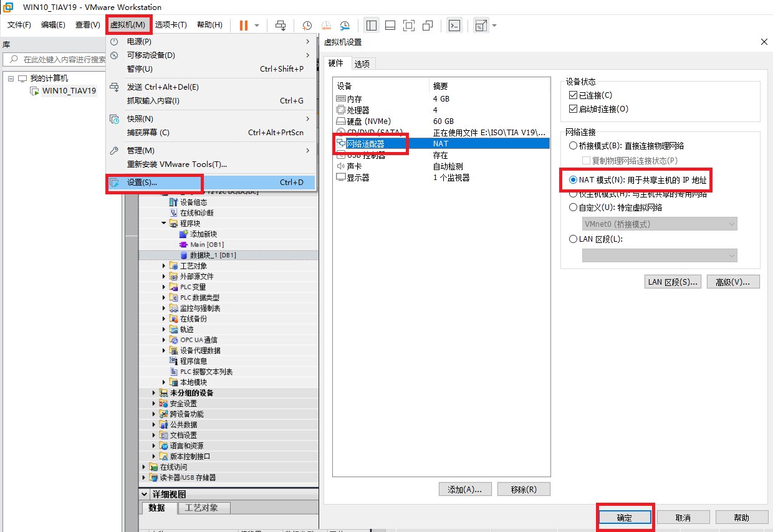Image resolution: width=773 pixels, height=532 pixels.
Task: Select the 硬盘 (NVMe) device row
Action: (x=441, y=121)
